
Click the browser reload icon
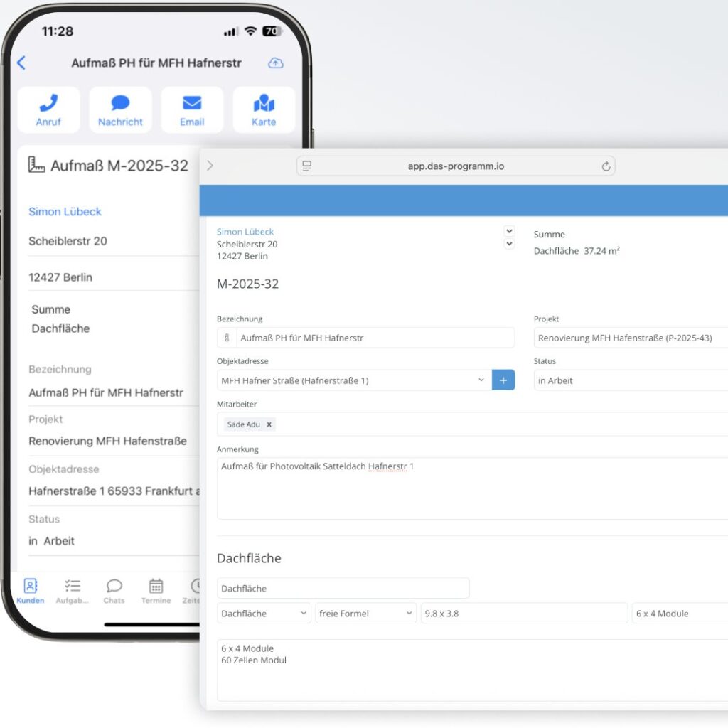point(606,166)
